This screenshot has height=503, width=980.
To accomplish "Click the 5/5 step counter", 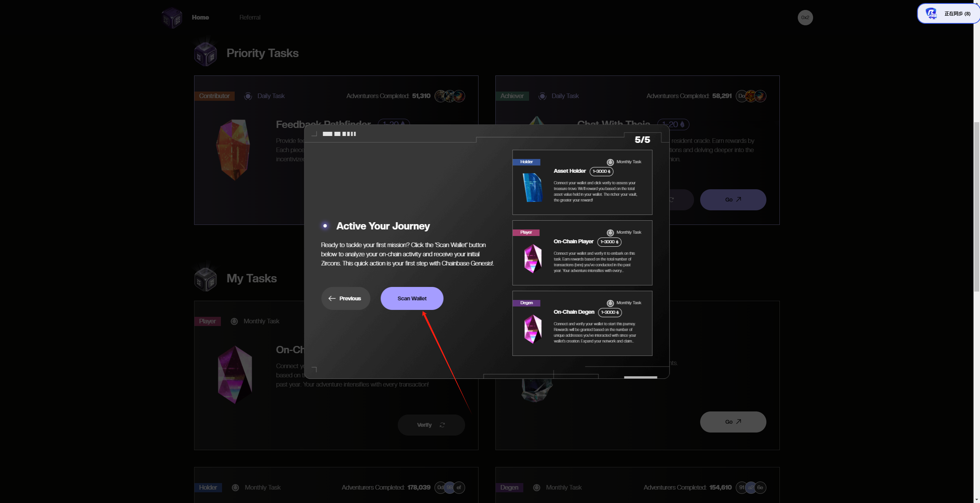I will click(642, 139).
